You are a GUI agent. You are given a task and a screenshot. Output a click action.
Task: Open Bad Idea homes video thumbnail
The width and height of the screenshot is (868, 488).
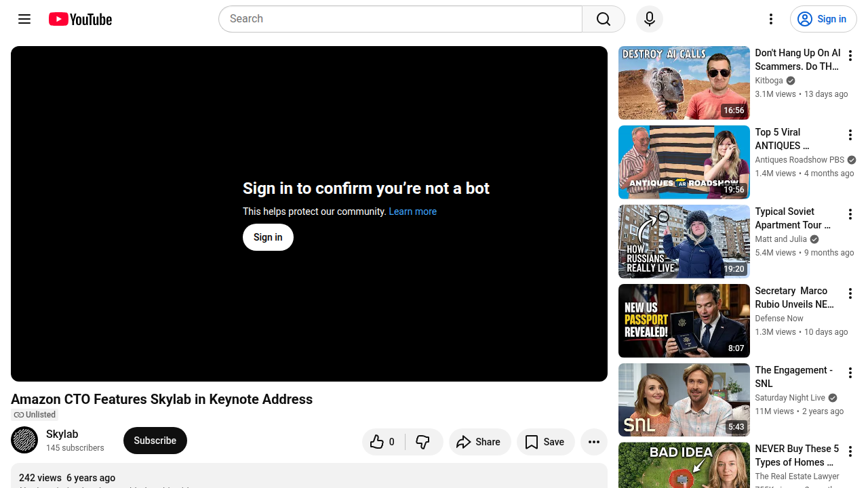click(x=684, y=465)
